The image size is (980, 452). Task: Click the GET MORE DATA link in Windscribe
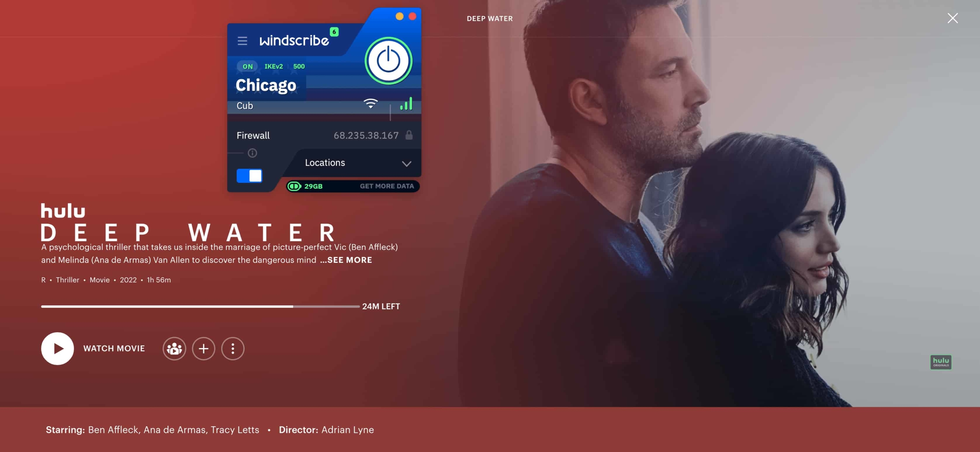click(x=386, y=186)
